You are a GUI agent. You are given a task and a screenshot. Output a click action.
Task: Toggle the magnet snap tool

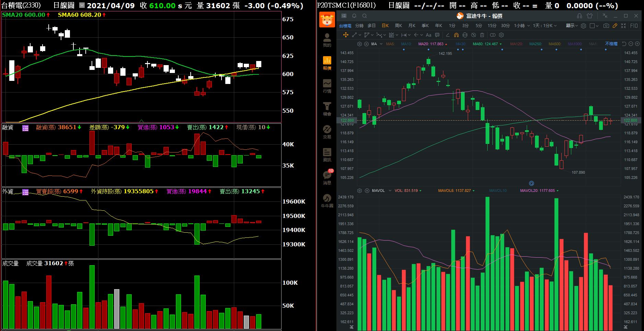pyautogui.click(x=456, y=35)
